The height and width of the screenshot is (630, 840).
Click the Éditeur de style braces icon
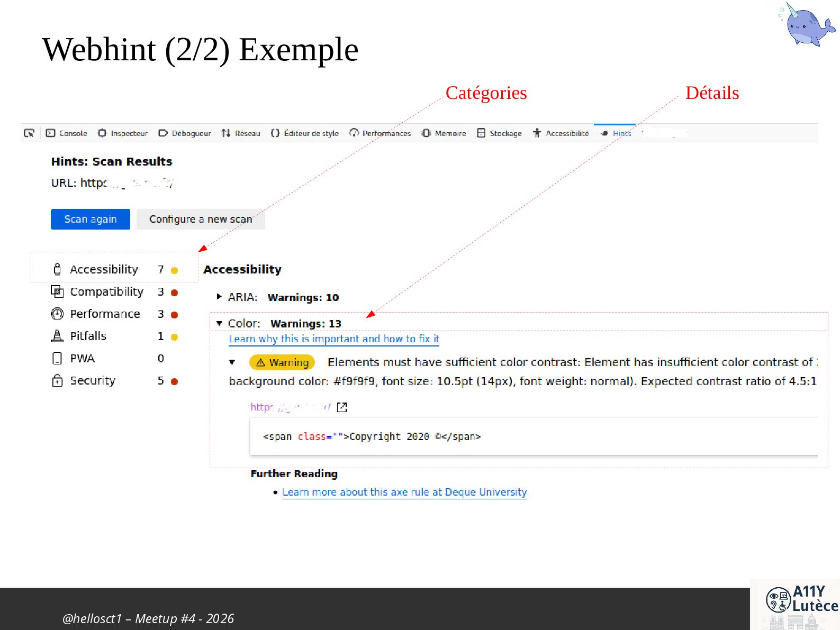(x=275, y=133)
